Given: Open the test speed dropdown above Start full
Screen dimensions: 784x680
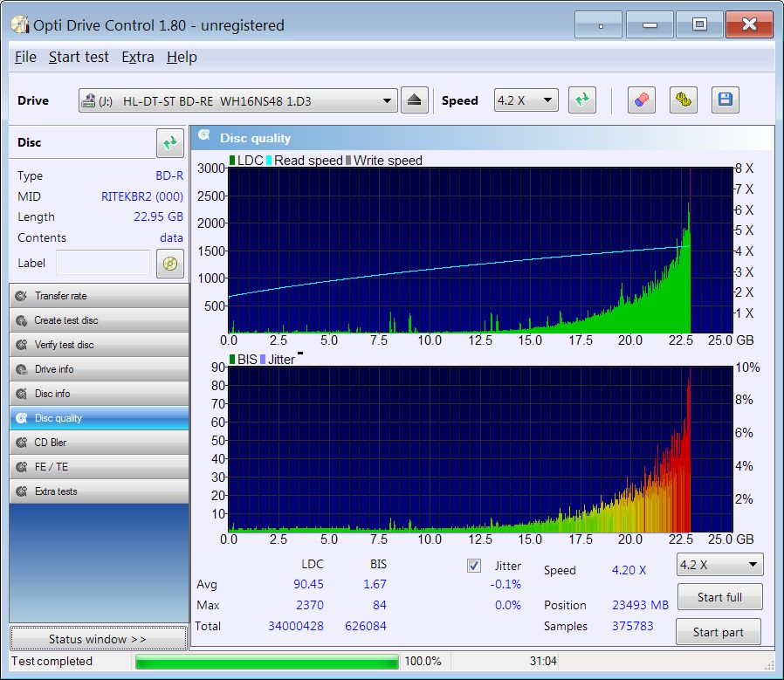Looking at the screenshot, I should (719, 565).
